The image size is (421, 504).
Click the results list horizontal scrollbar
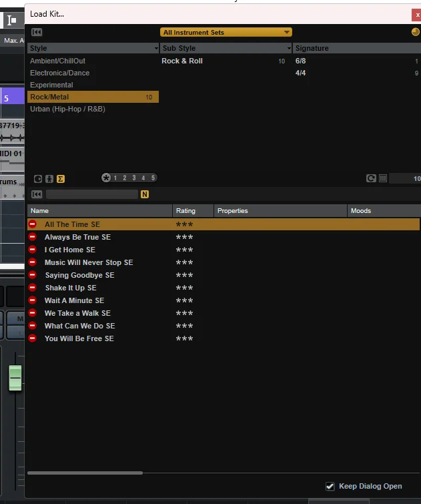click(x=85, y=473)
